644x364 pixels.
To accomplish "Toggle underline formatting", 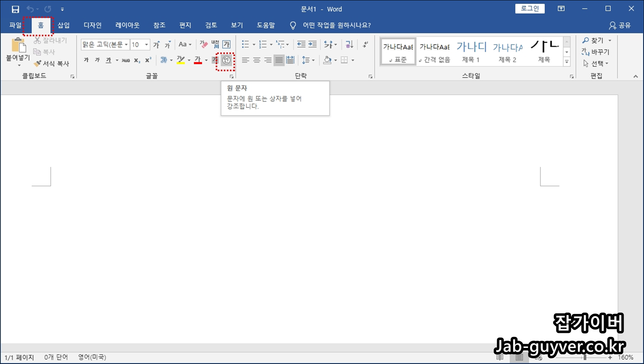I will point(108,60).
